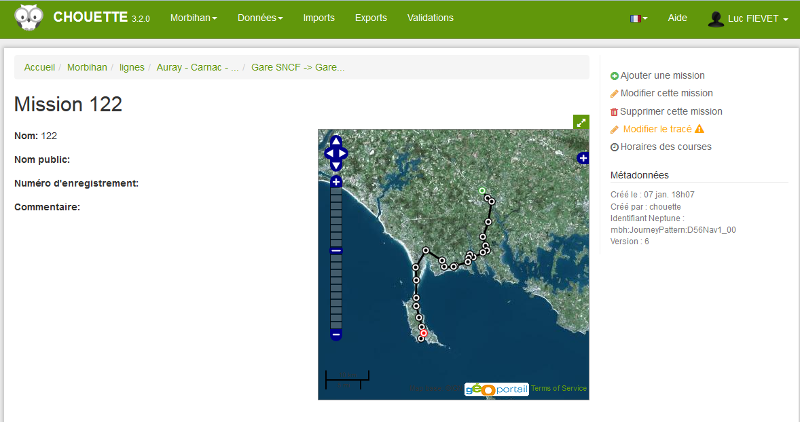Expand the Données dropdown menu
Viewport: 800px width, 422px height.
click(259, 18)
